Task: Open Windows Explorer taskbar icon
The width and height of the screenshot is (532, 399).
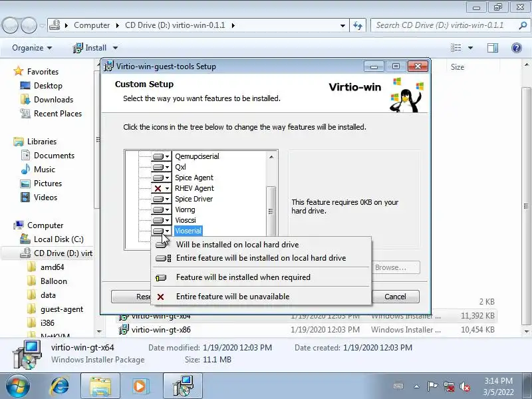Action: click(x=100, y=386)
